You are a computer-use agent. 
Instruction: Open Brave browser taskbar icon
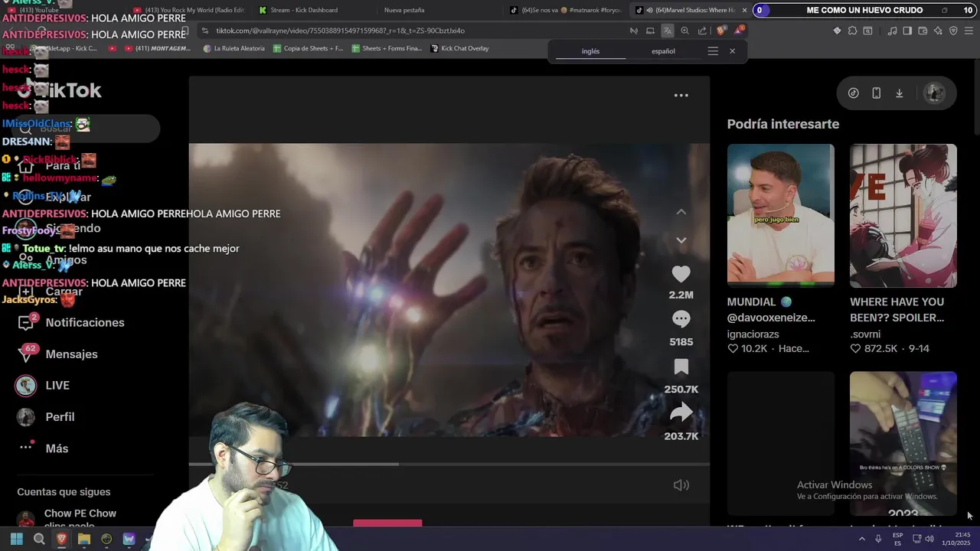click(x=61, y=539)
